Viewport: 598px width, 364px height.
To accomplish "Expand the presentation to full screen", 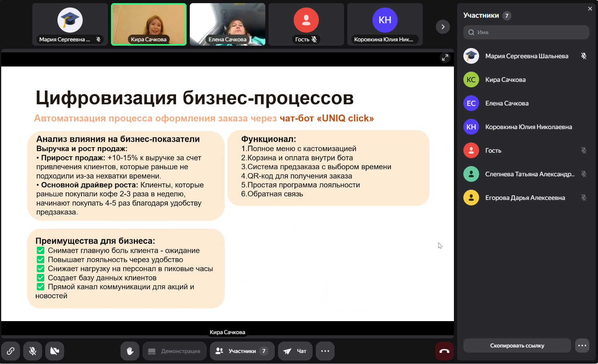I will [x=445, y=58].
